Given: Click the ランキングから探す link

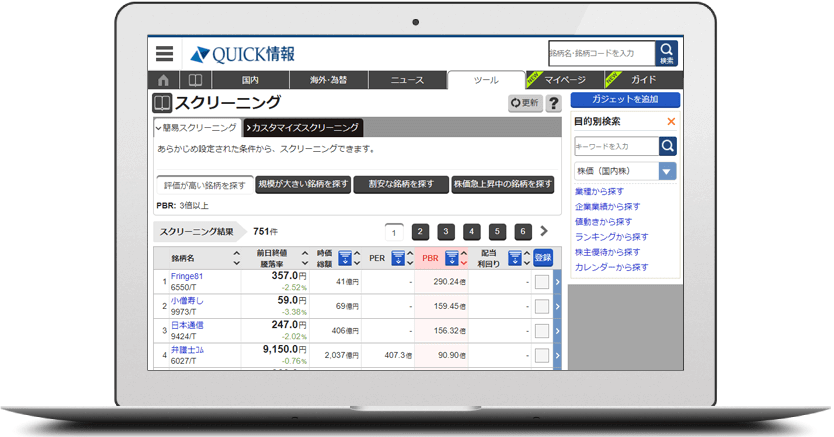Looking at the screenshot, I should coord(612,237).
